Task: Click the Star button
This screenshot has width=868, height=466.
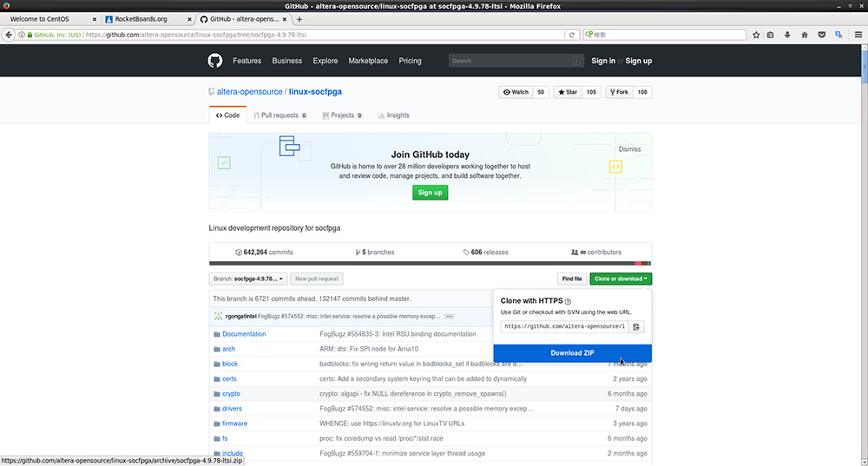Action: 568,93
